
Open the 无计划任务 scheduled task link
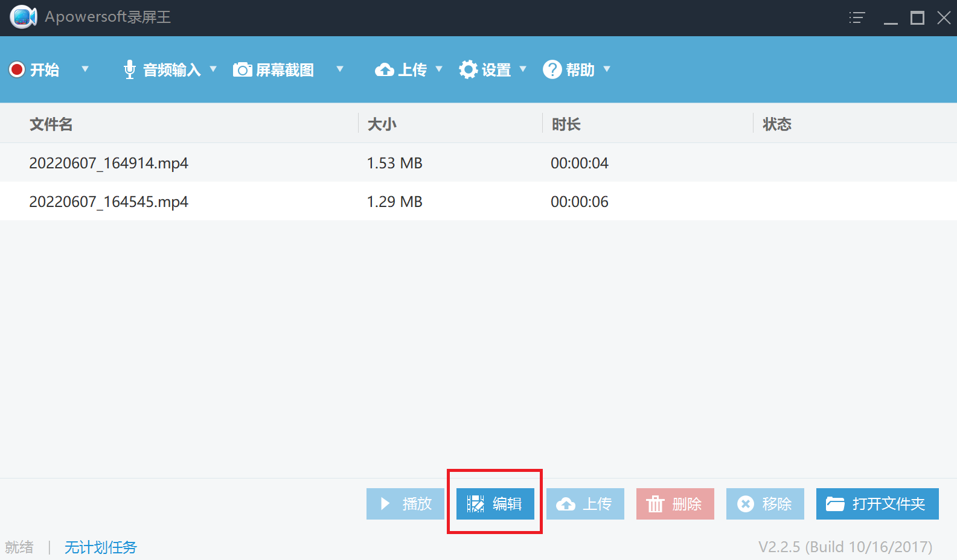tap(101, 547)
